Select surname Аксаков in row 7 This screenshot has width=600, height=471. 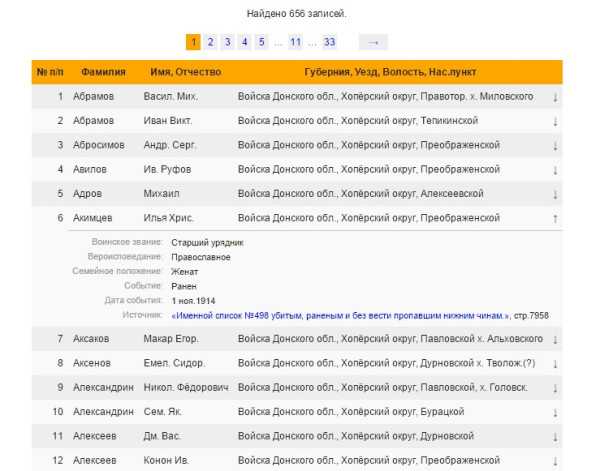point(91,339)
